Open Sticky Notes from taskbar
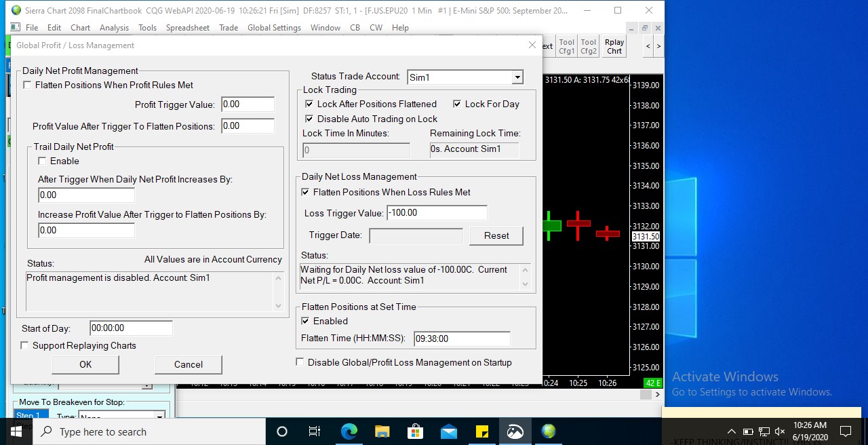868x445 pixels. click(x=482, y=431)
